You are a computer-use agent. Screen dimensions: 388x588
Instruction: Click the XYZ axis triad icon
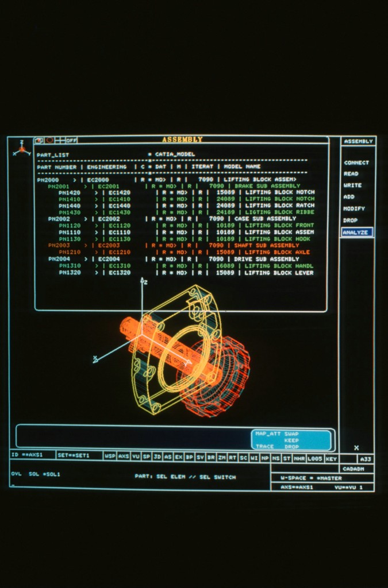[x=22, y=149]
